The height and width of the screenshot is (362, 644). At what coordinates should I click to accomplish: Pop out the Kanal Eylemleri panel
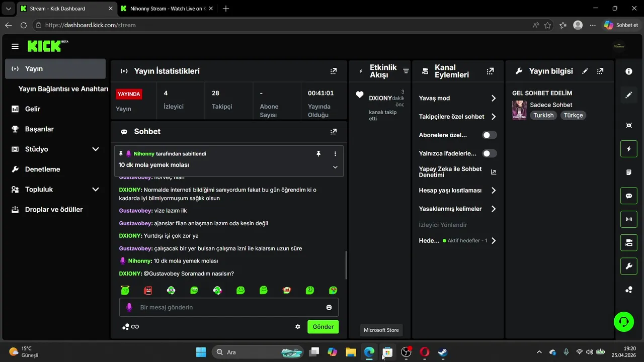tap(490, 71)
